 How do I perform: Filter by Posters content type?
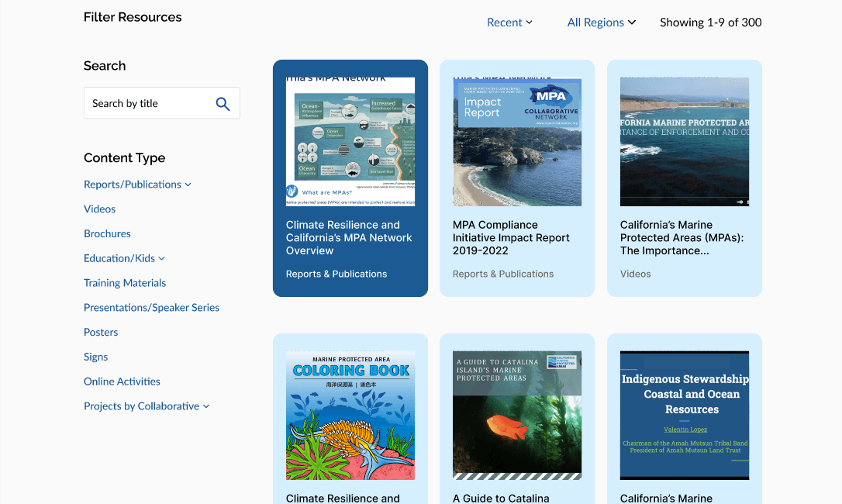[101, 332]
